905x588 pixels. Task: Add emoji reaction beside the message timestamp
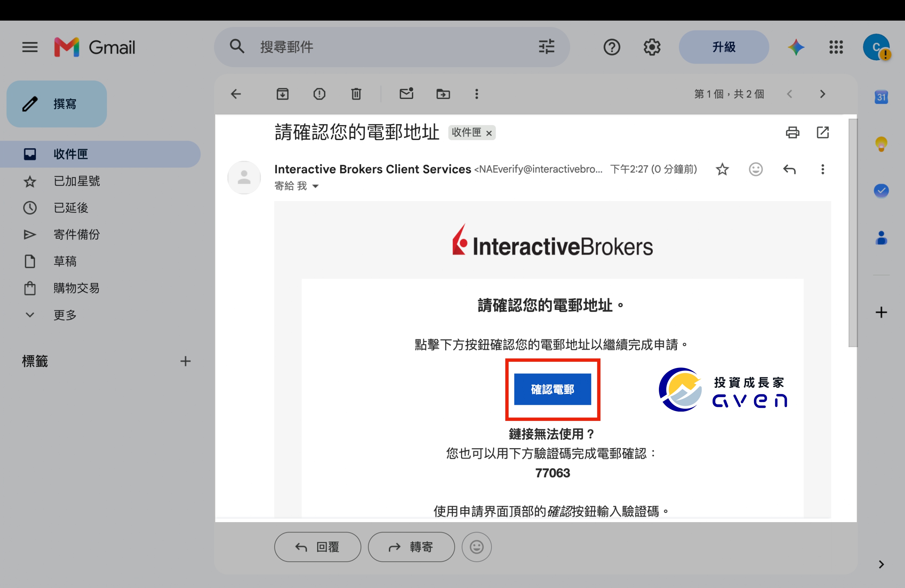click(x=756, y=169)
